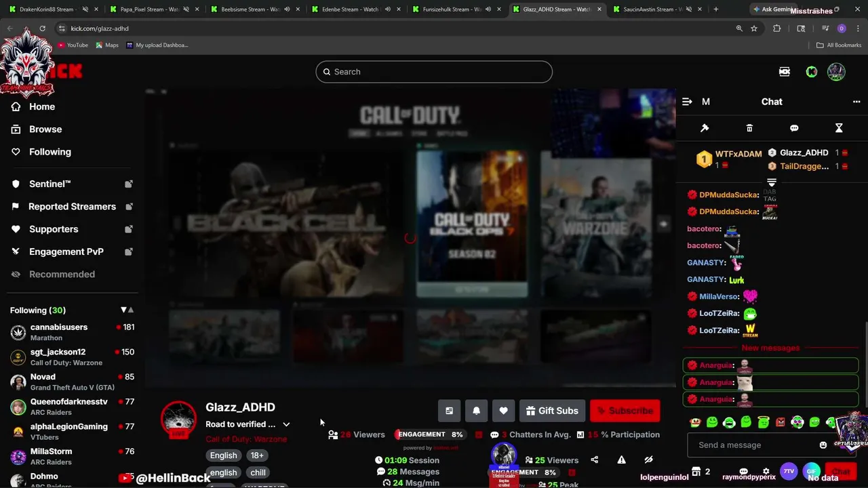Open chat options three-dot menu
The image size is (868, 488).
[856, 102]
